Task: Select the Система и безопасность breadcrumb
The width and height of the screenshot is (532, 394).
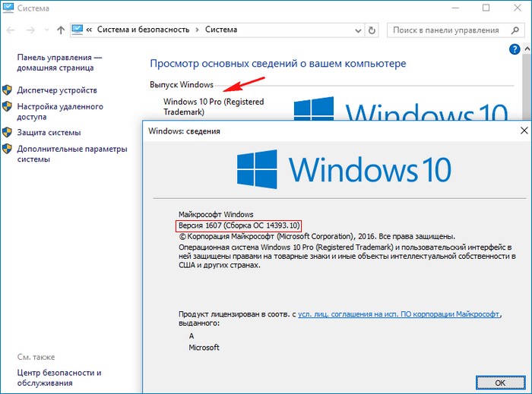Action: pos(143,30)
